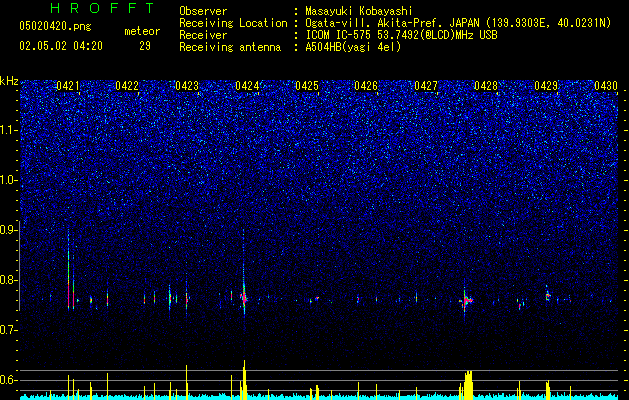The image size is (629, 400).
Task: Click the HROFFT title text
Action: click(x=102, y=8)
